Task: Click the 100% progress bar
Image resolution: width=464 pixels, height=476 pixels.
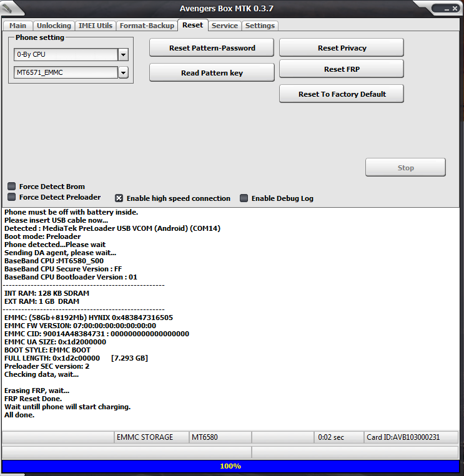Action: click(230, 466)
